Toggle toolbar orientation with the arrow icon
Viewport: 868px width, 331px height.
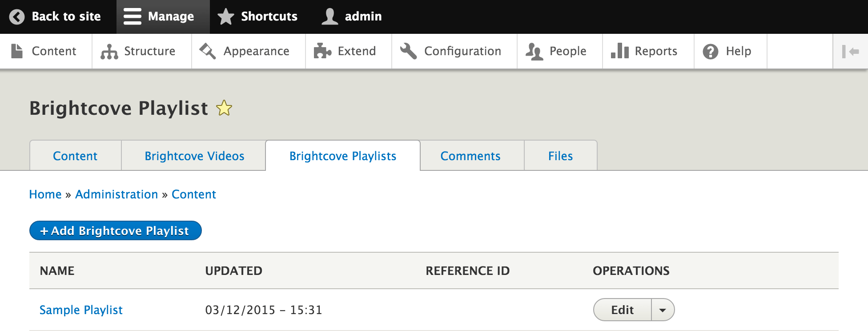pos(850,52)
